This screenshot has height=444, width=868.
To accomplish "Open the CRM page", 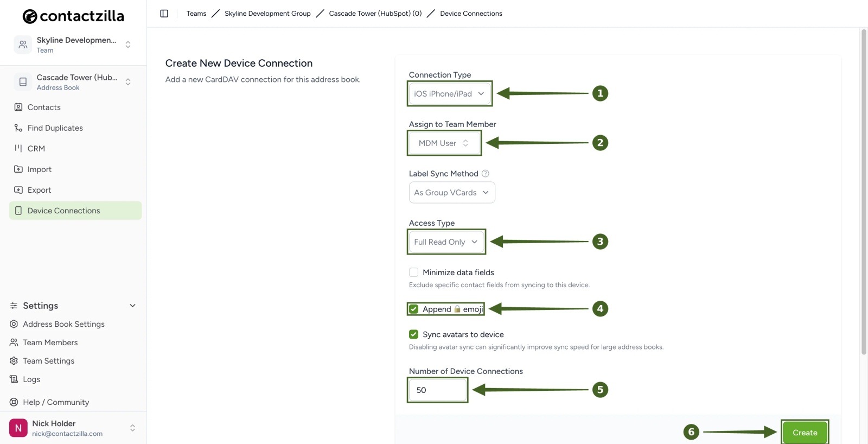I will coord(75,149).
